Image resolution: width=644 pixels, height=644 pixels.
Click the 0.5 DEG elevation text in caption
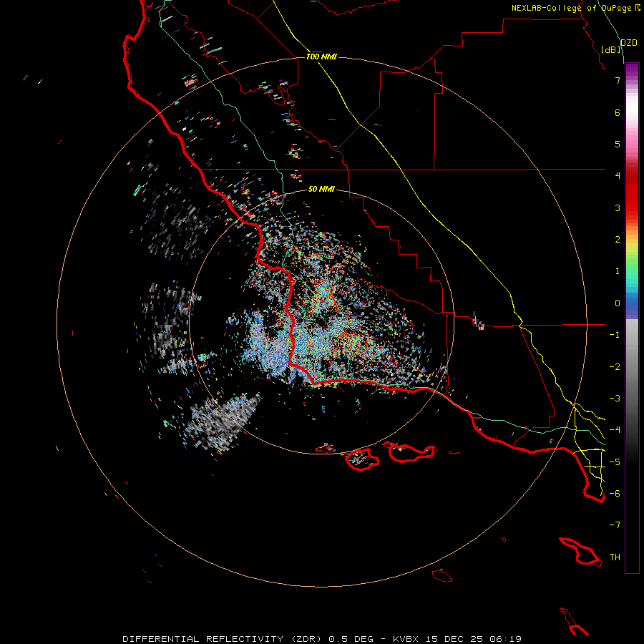pyautogui.click(x=351, y=639)
